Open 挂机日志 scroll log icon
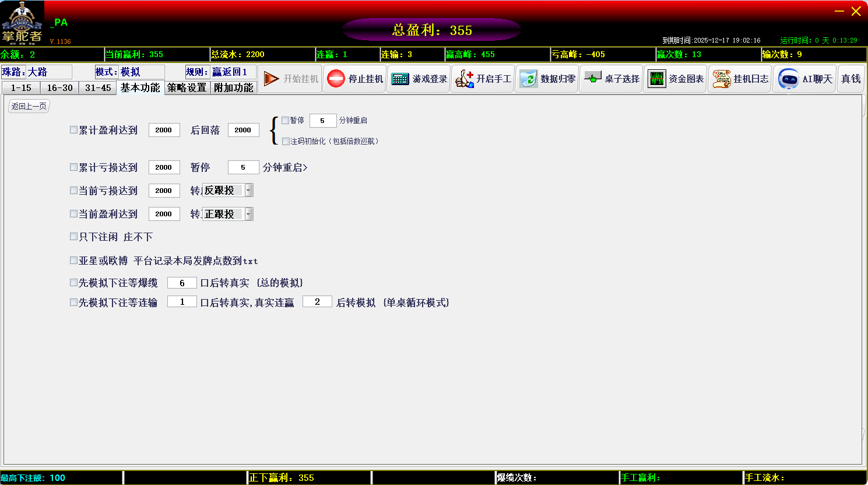The image size is (868, 485). [x=721, y=79]
